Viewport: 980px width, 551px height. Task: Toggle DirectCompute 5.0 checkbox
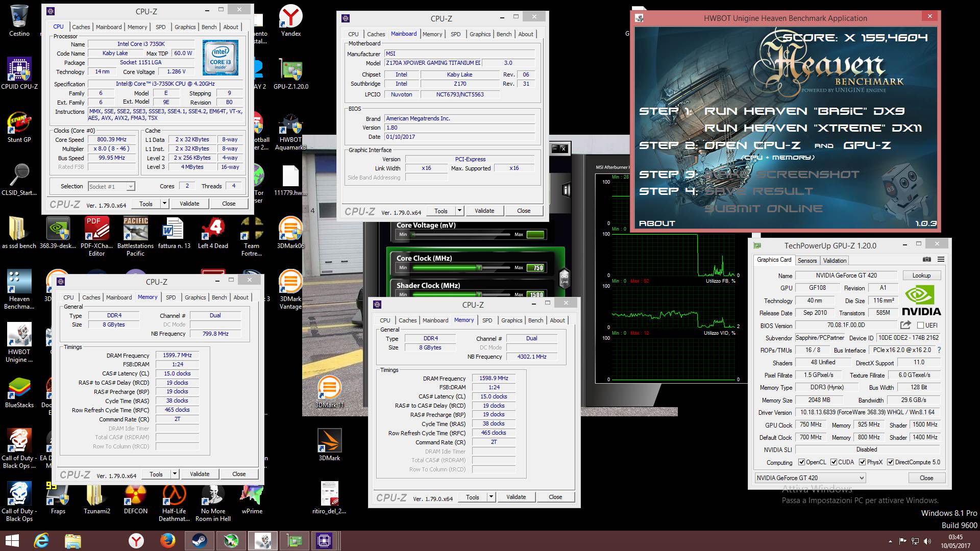click(x=890, y=462)
